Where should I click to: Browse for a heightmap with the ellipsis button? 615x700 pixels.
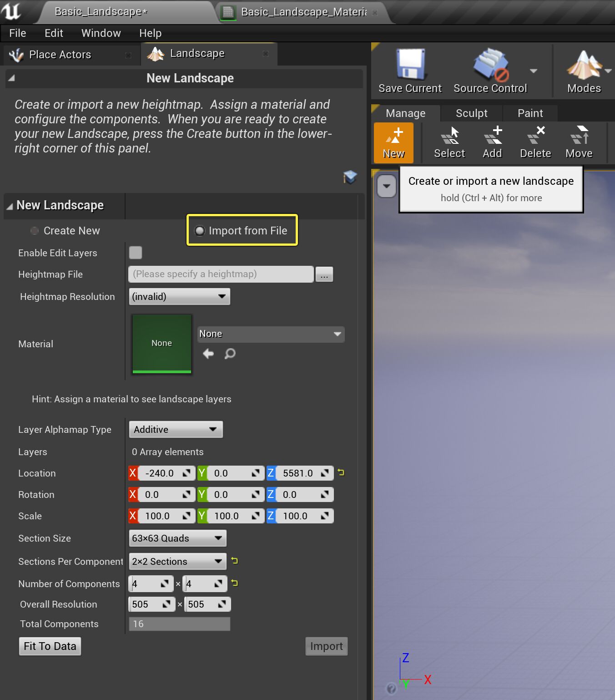coord(324,274)
